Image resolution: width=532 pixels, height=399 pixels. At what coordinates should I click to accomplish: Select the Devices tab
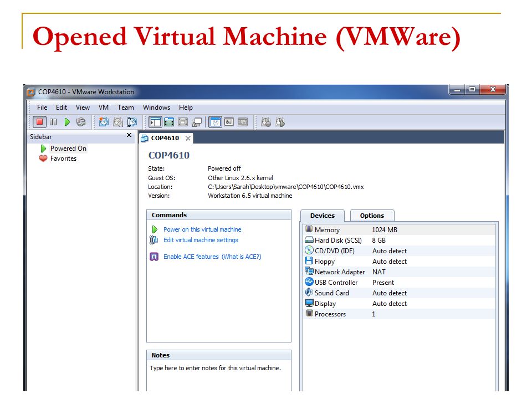[323, 216]
